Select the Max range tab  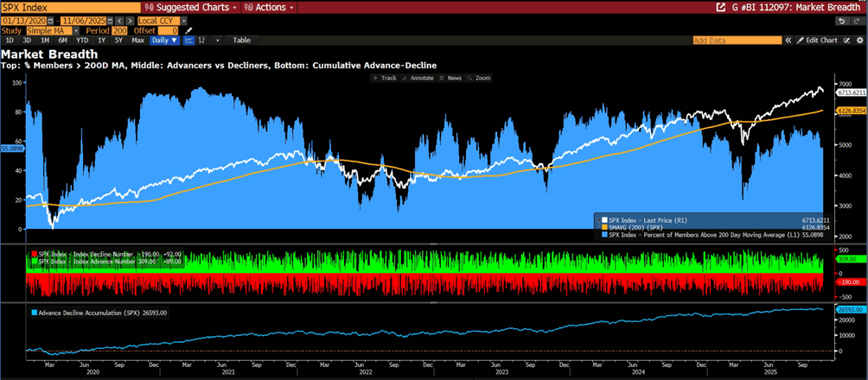[x=137, y=41]
